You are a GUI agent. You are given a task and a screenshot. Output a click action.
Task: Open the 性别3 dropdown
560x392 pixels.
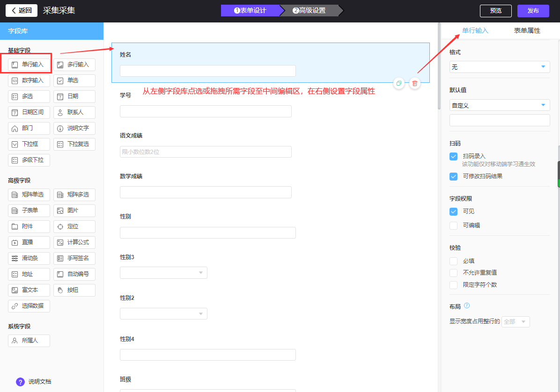click(163, 273)
